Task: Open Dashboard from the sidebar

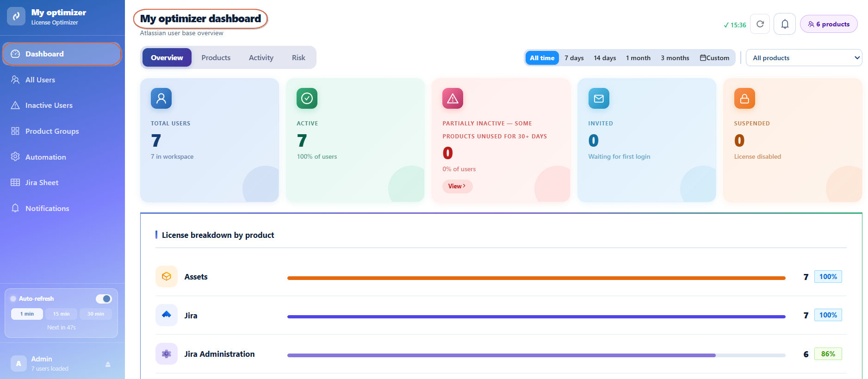Action: (62, 54)
